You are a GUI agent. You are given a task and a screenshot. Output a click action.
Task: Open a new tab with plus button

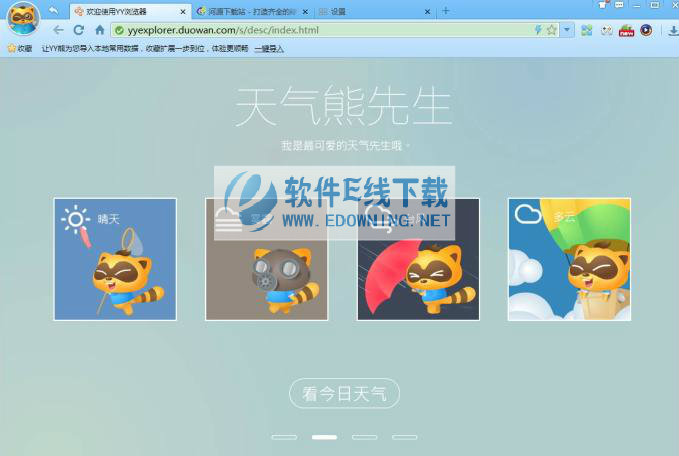coord(446,11)
